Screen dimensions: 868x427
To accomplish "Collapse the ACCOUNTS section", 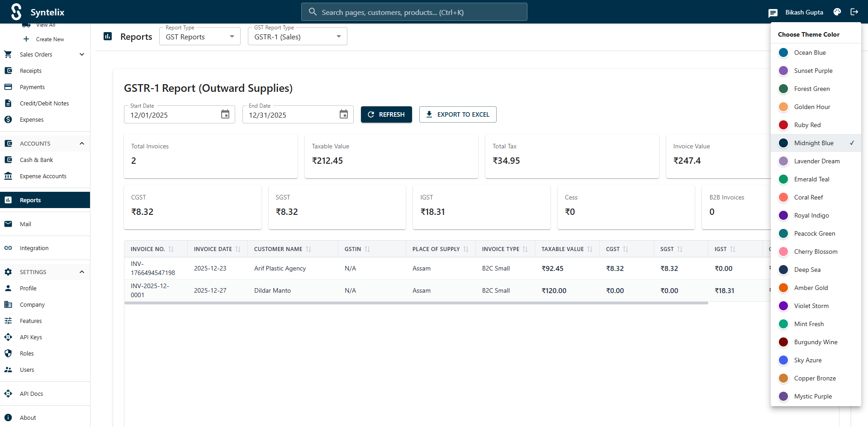I will [x=82, y=143].
